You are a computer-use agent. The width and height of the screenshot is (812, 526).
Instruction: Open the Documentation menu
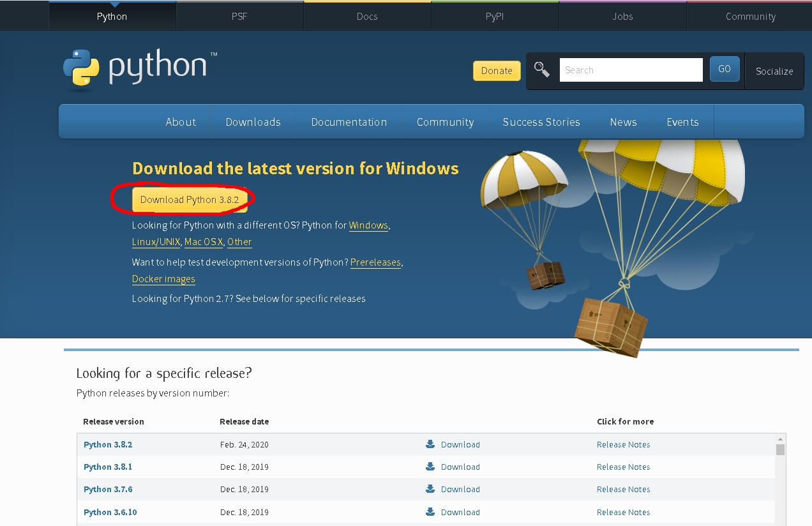[349, 122]
